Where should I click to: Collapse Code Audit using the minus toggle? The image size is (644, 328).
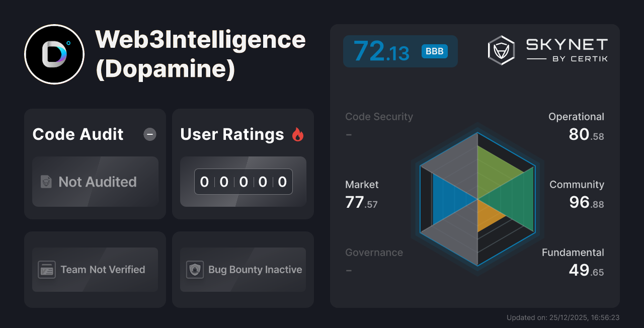click(x=149, y=134)
